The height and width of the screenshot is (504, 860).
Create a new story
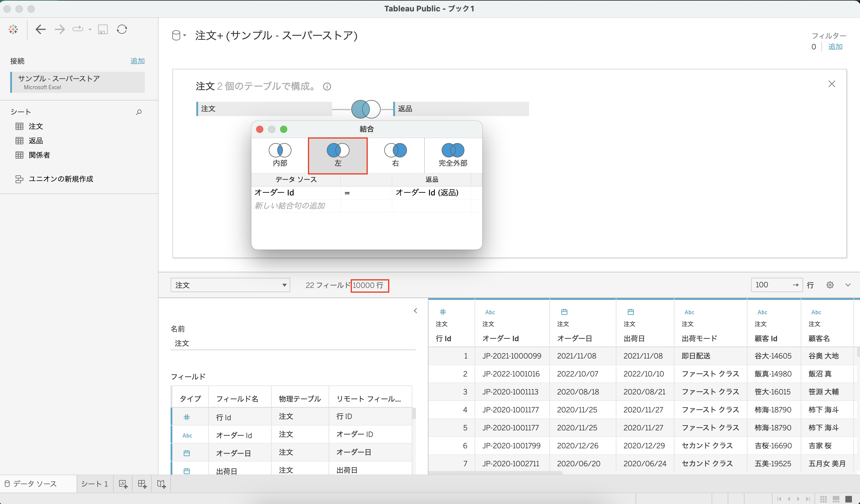[160, 484]
